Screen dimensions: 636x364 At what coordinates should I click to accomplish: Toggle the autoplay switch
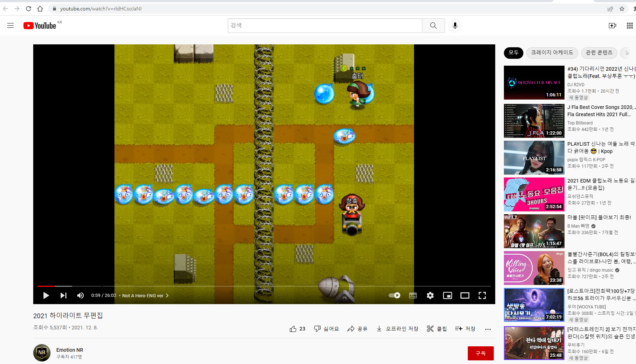click(x=395, y=295)
